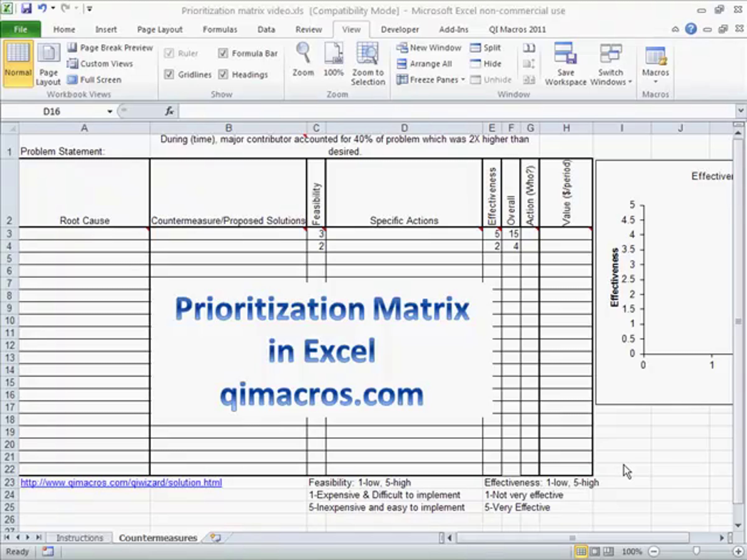The image size is (747, 560).
Task: Click the Insert Function fx icon
Action: click(169, 111)
